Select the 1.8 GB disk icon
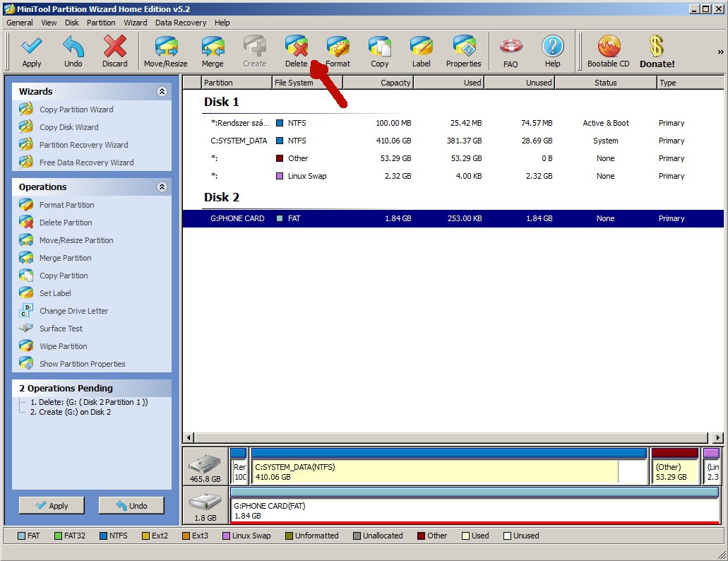This screenshot has height=561, width=728. 205,505
